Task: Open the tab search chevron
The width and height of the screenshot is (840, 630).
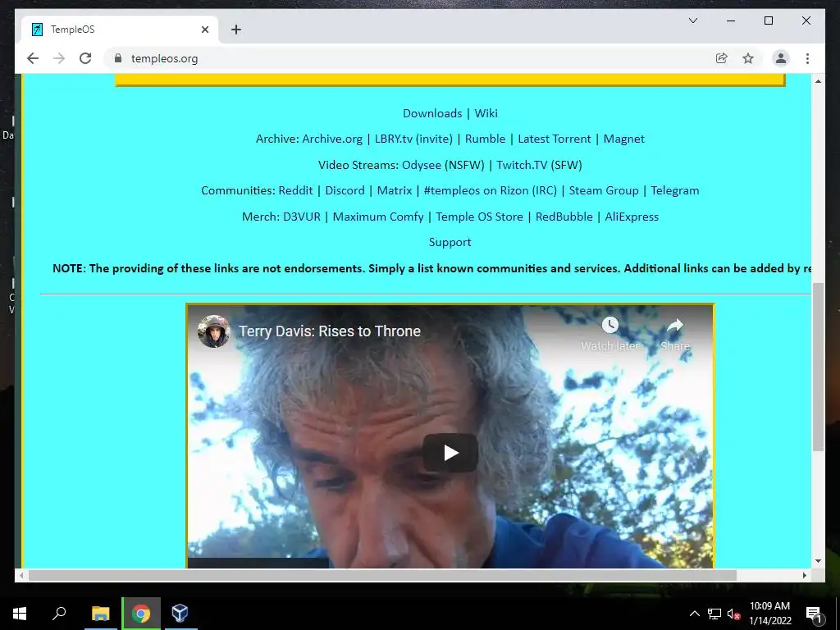Action: coord(692,21)
